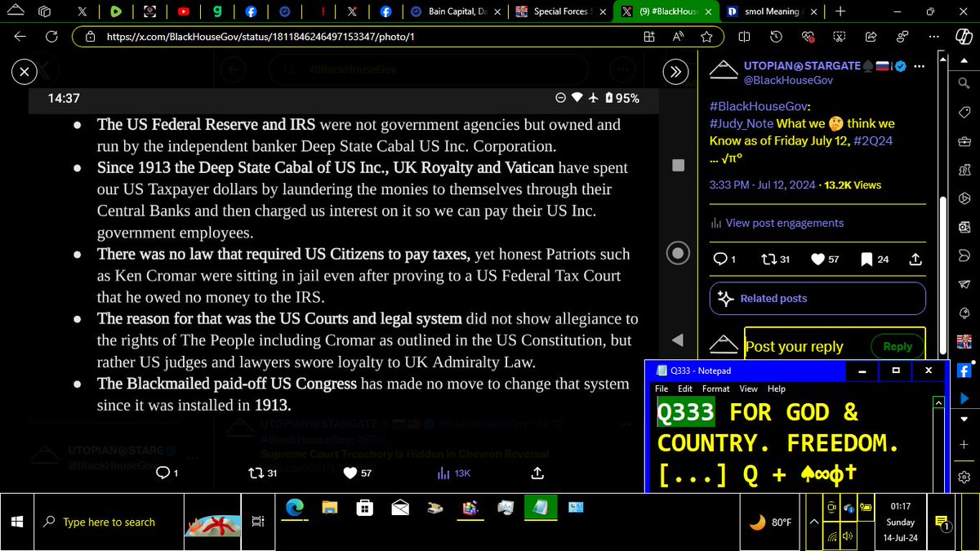Like via heart icon below the photo
This screenshot has width=980, height=551.
point(350,473)
